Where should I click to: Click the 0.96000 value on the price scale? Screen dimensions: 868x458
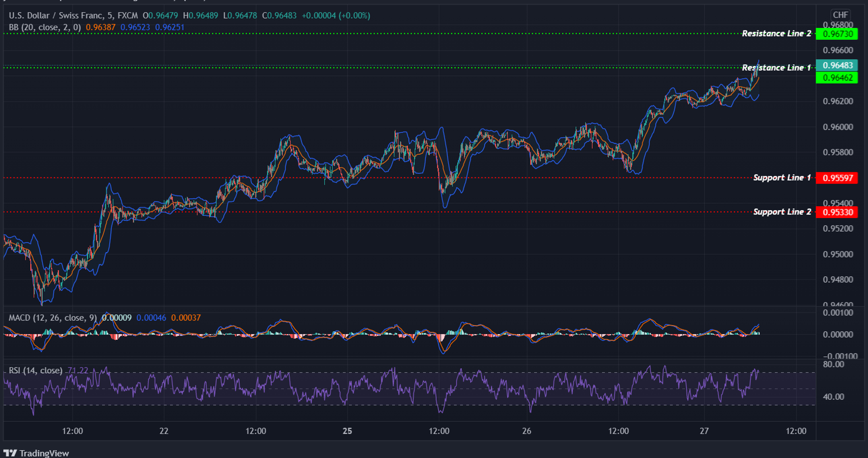tap(838, 127)
